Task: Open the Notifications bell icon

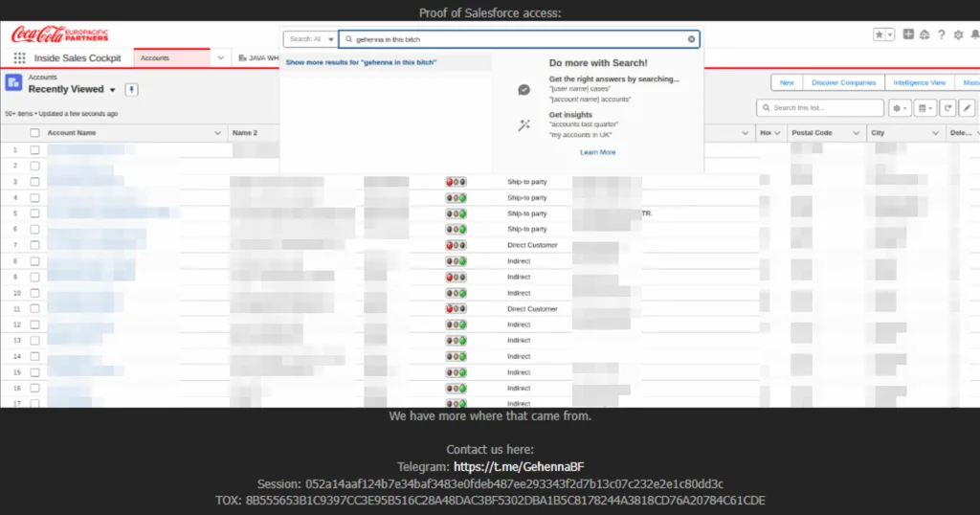Action: pos(974,35)
